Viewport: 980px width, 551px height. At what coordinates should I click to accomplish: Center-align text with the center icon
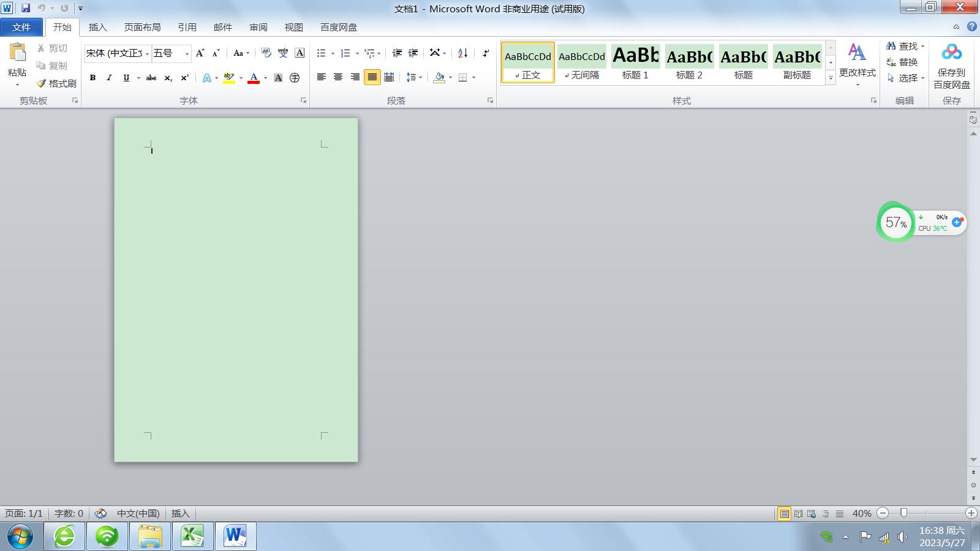338,77
